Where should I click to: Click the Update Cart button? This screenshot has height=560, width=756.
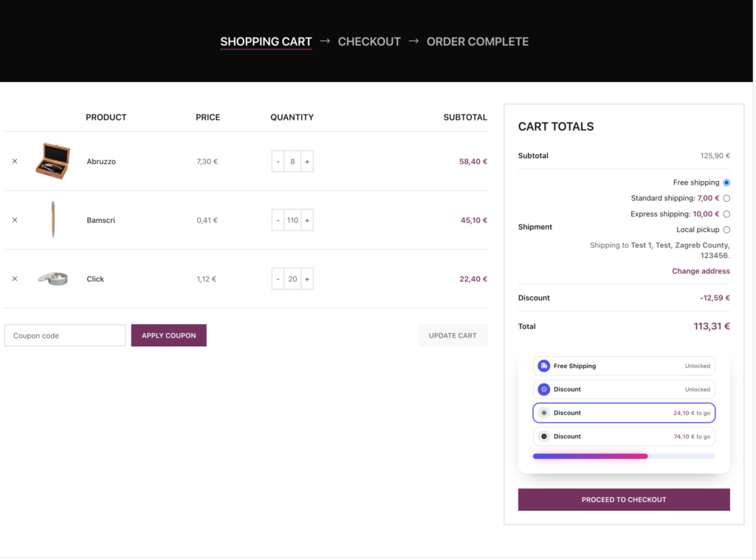click(453, 335)
